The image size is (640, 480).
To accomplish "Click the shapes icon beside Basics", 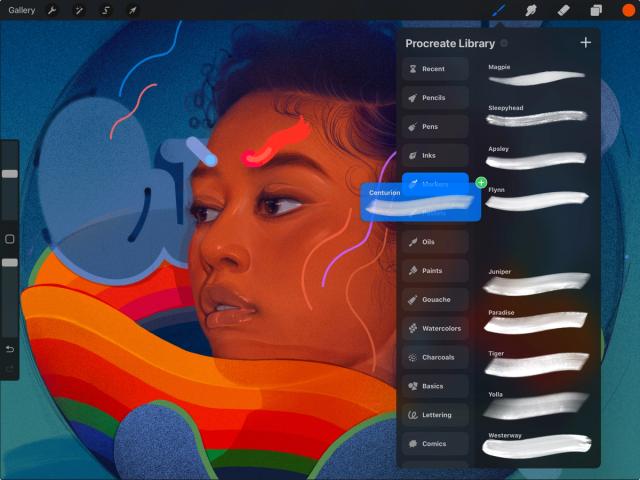I will (413, 386).
